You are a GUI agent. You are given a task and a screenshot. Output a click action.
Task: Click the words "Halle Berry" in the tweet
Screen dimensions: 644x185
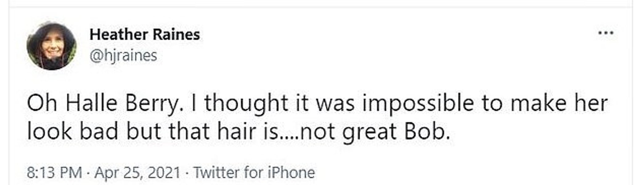tap(122, 103)
